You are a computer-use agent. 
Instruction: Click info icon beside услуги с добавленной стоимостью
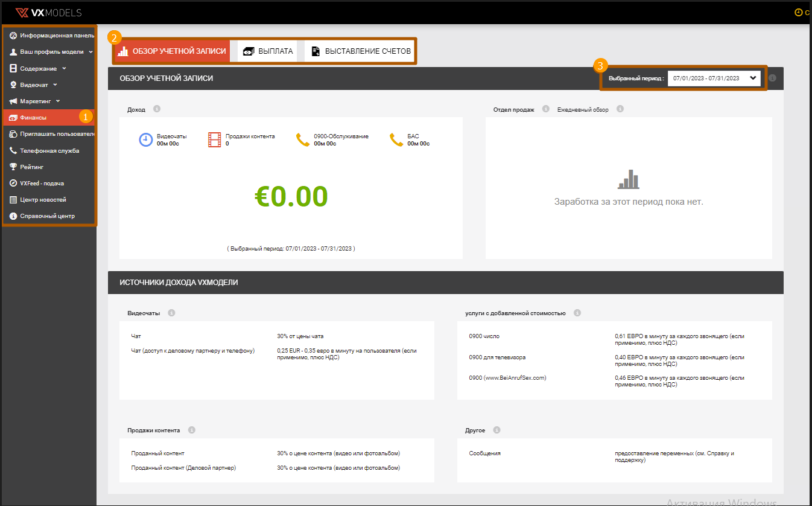577,313
